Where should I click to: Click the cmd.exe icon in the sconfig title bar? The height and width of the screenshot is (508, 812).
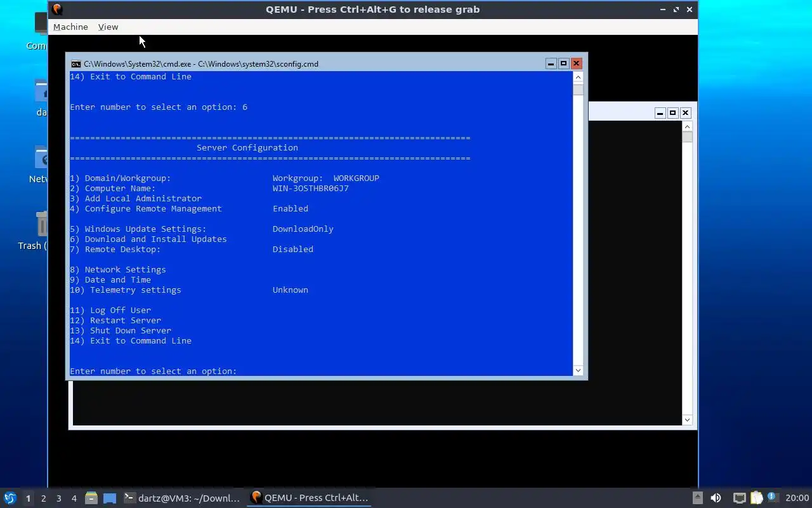click(x=75, y=64)
